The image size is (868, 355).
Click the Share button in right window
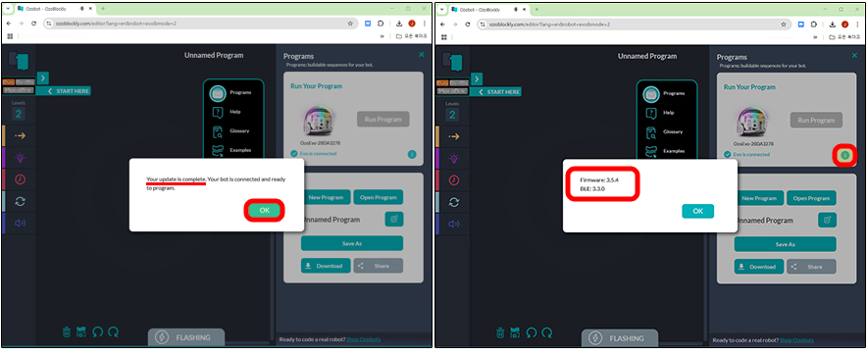tap(811, 267)
